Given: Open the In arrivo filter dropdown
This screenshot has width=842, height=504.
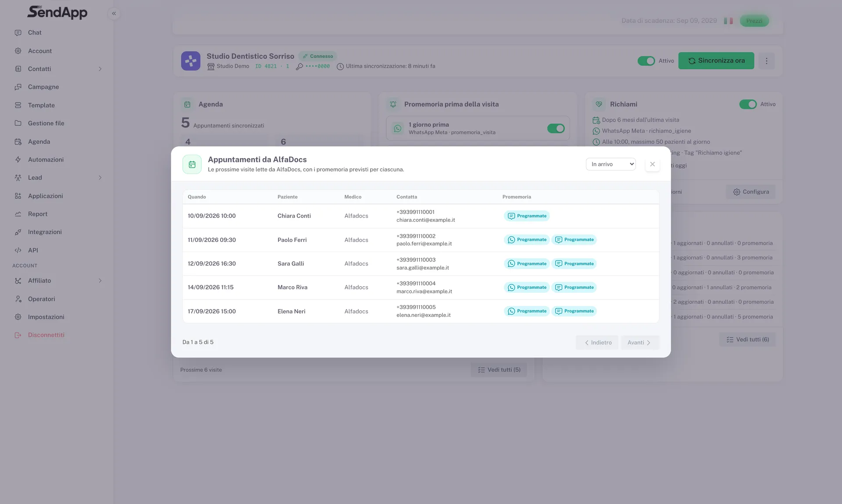Looking at the screenshot, I should [x=611, y=164].
